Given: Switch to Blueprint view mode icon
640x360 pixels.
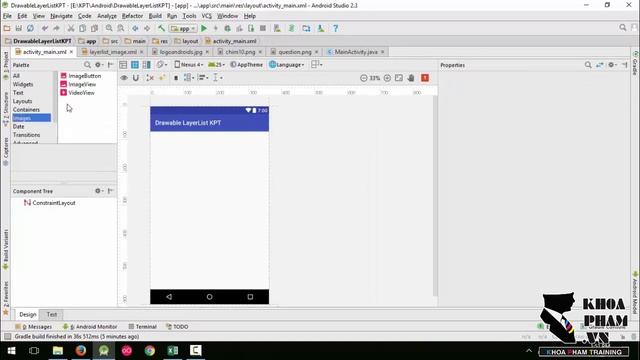Looking at the screenshot, I should tap(135, 64).
